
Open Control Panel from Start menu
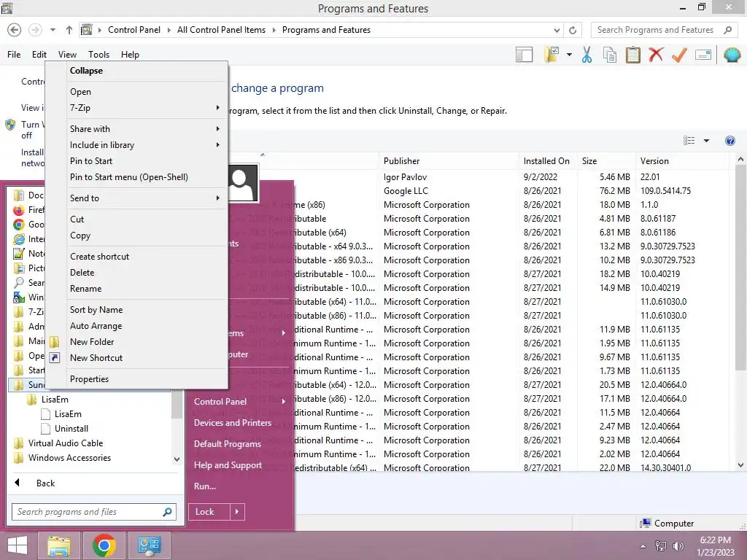(x=239, y=402)
